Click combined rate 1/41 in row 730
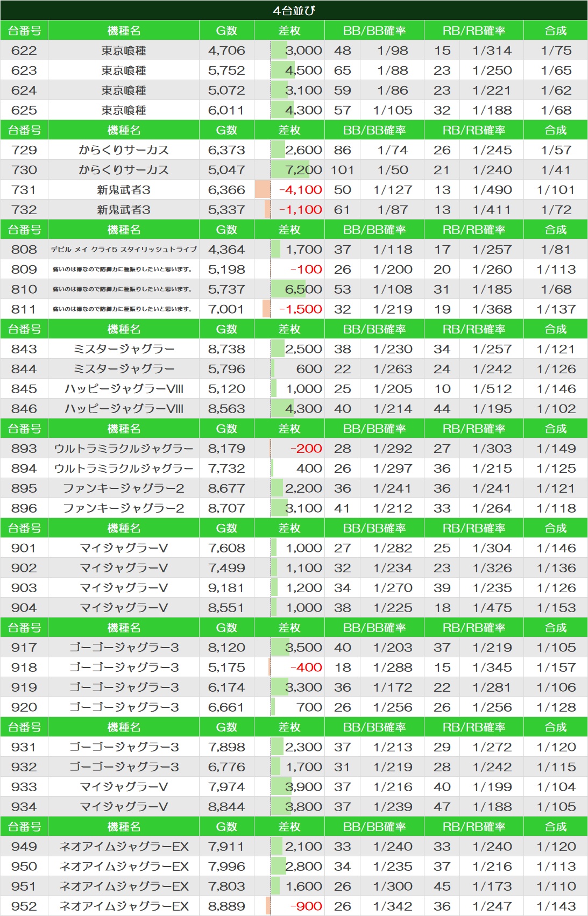 pos(556,170)
